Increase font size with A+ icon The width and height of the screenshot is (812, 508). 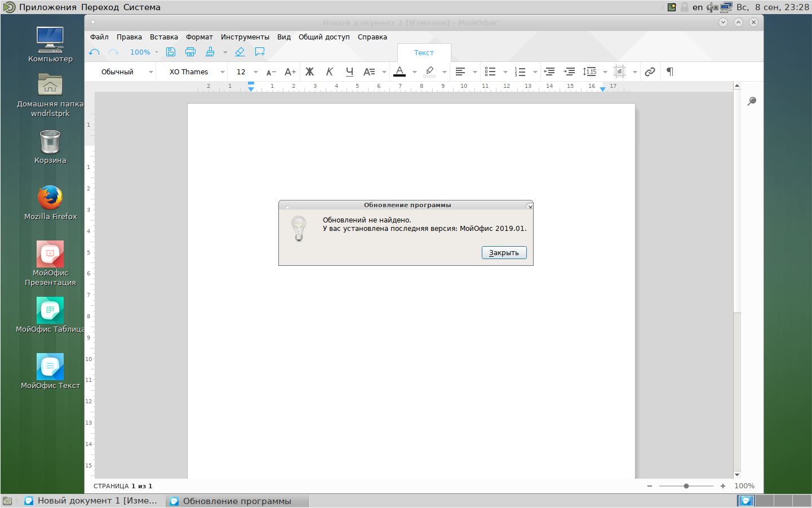tap(290, 72)
